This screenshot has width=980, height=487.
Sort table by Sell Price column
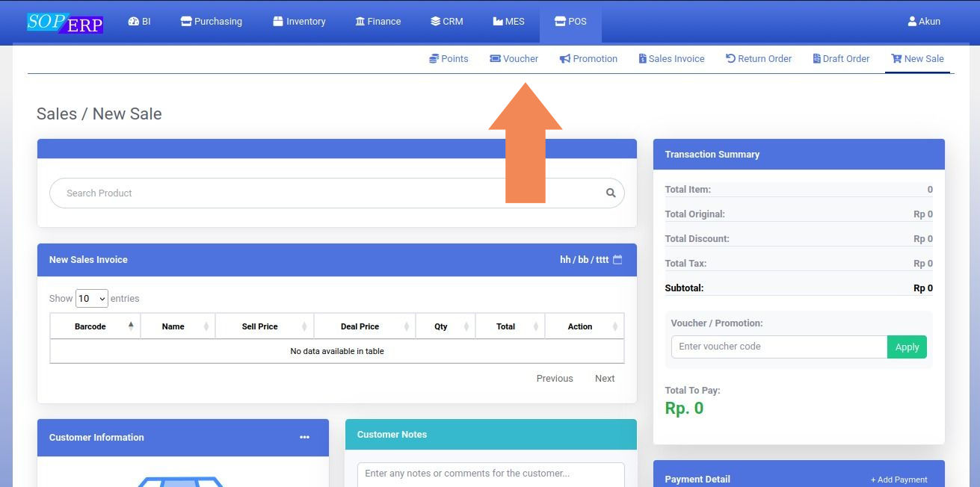(x=265, y=326)
